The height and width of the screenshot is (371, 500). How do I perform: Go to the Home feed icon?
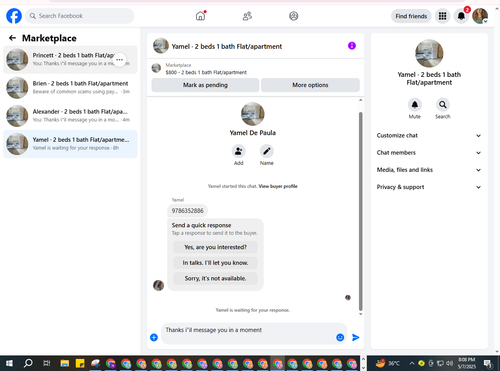[200, 16]
